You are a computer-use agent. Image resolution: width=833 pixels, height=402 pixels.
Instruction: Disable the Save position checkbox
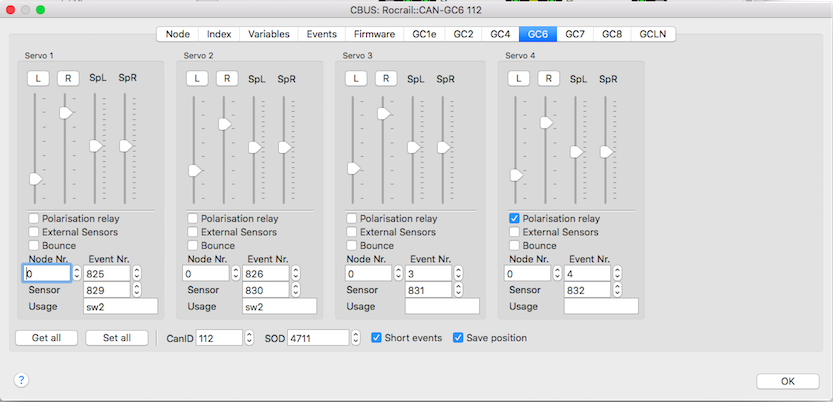[459, 338]
